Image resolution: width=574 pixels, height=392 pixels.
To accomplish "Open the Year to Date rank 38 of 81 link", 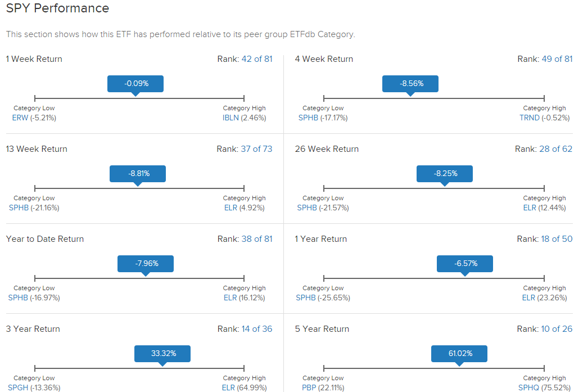I will click(257, 239).
